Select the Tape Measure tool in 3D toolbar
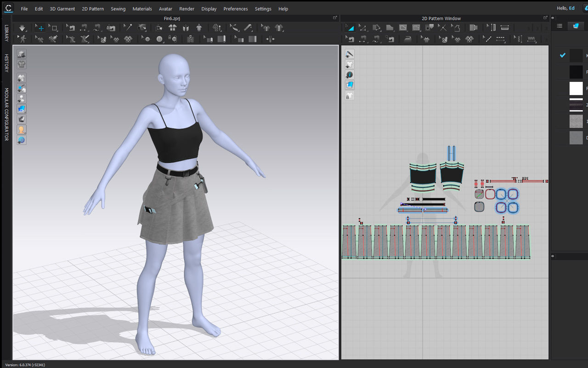 [248, 28]
